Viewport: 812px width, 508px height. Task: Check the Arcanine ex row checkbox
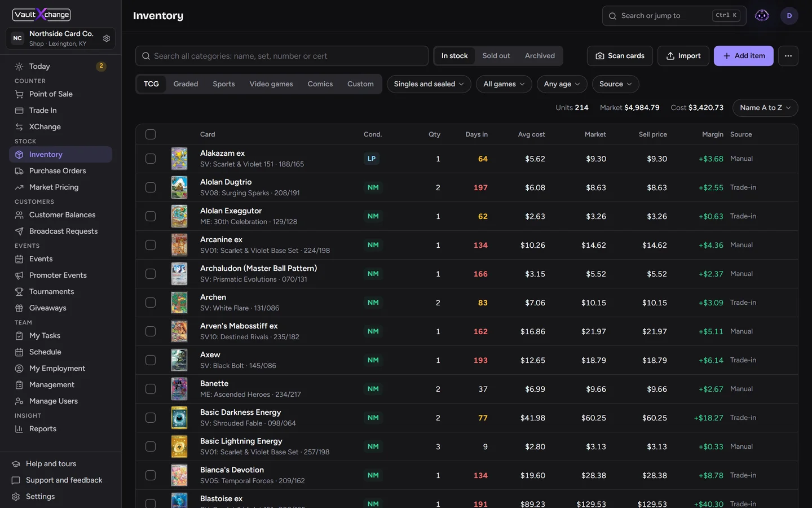(x=151, y=245)
